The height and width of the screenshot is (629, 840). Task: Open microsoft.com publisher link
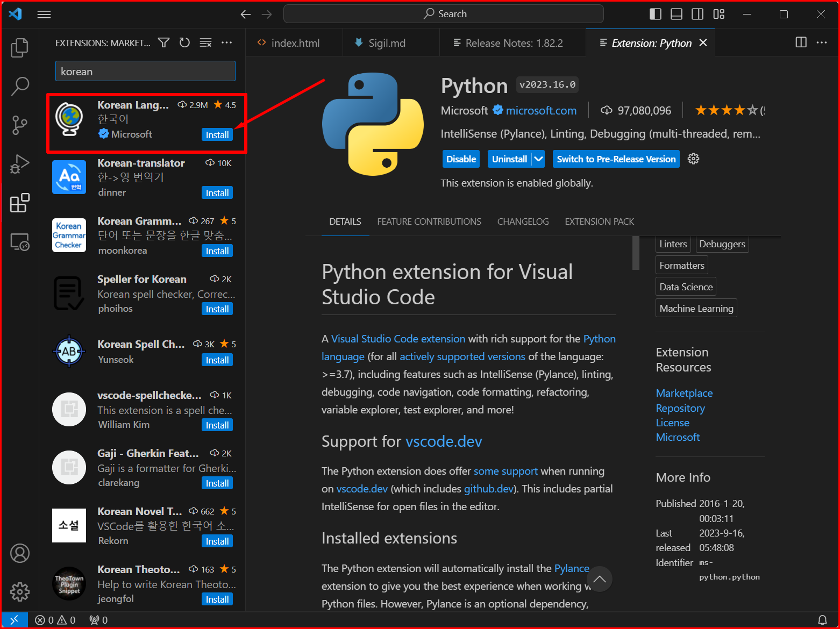click(x=541, y=110)
